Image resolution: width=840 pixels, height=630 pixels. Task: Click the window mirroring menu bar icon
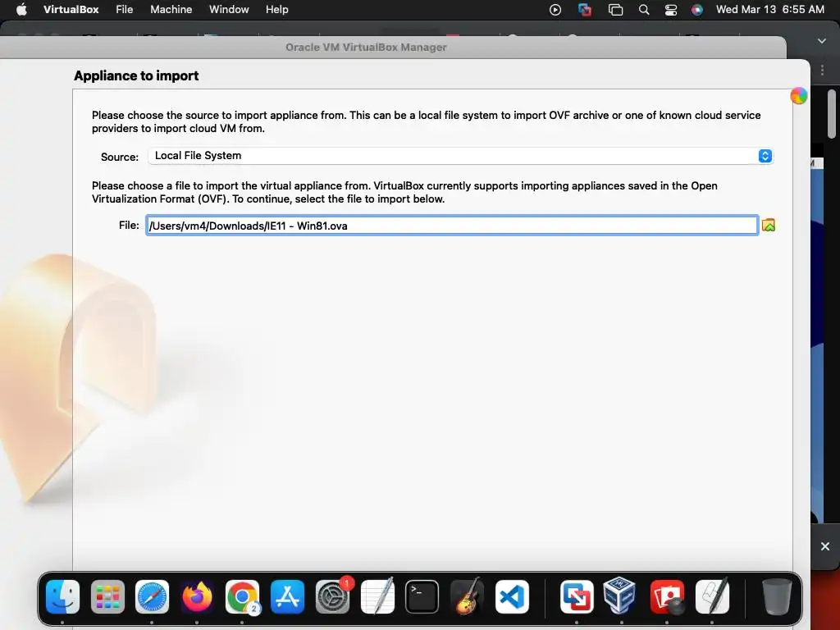click(x=615, y=10)
